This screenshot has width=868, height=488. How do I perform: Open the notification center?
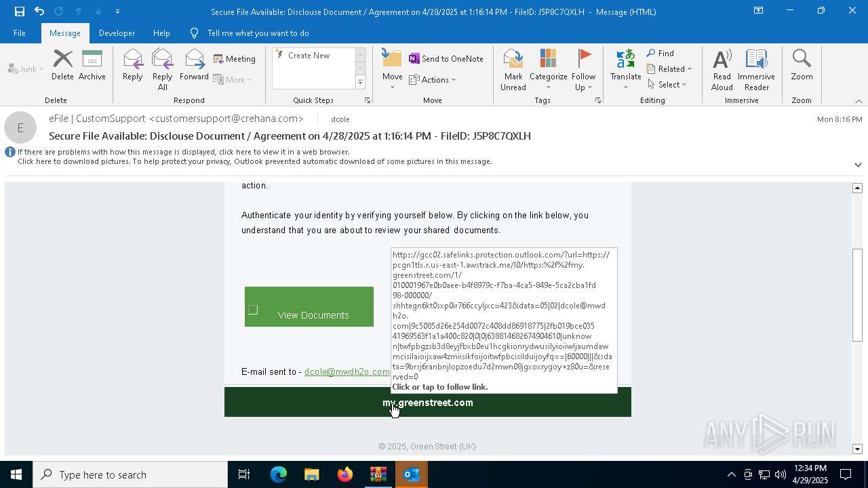[x=846, y=474]
